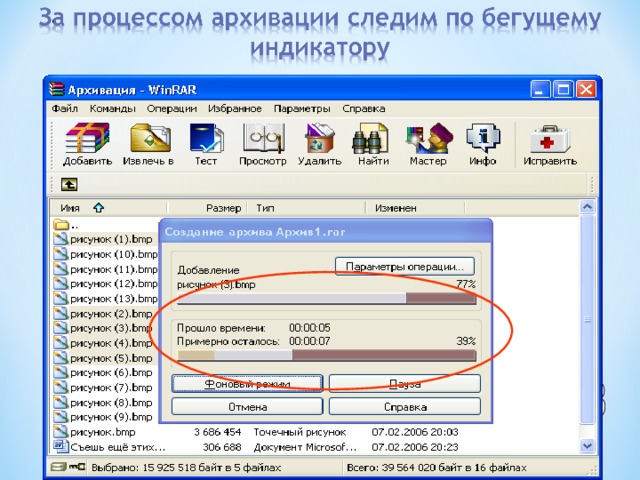Click the Extract to (Извлечь в) icon
The height and width of the screenshot is (480, 640).
click(148, 140)
